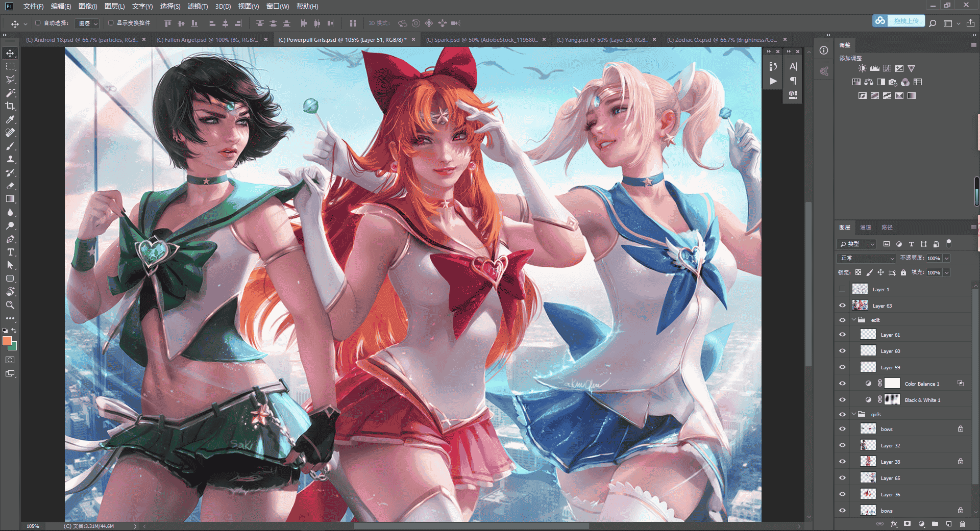Select the Horizontal Type tool
Viewport: 980px width, 531px height.
(x=10, y=252)
